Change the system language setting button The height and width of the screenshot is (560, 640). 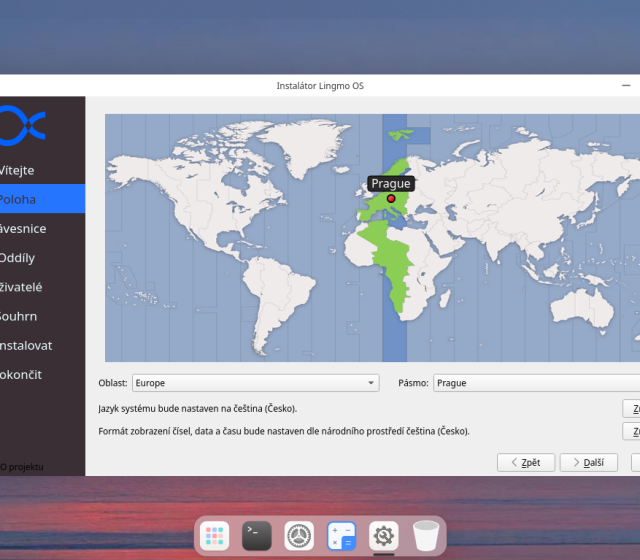tap(632, 409)
